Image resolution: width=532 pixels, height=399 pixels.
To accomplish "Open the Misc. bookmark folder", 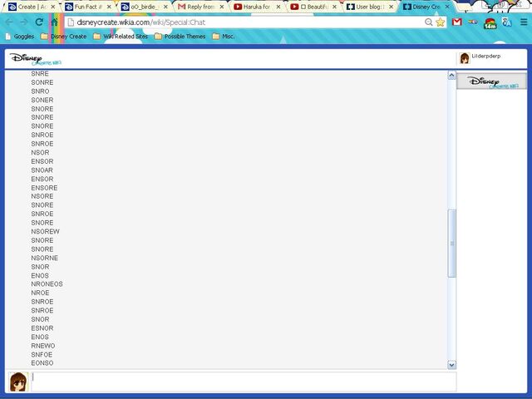I will [x=224, y=37].
